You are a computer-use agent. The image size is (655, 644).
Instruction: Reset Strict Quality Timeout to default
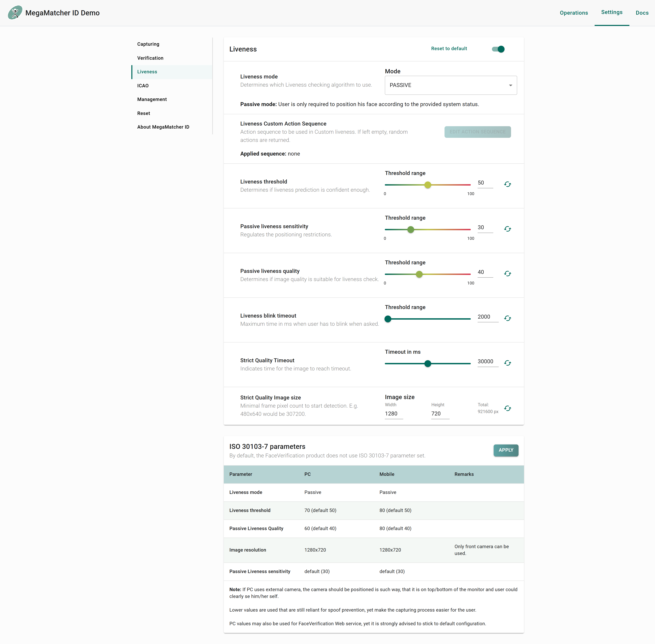[x=507, y=363]
